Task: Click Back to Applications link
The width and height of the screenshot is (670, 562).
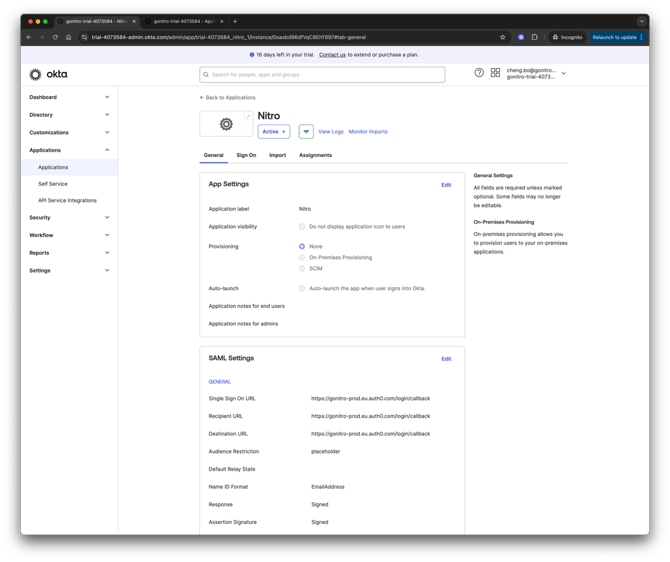Action: point(227,97)
